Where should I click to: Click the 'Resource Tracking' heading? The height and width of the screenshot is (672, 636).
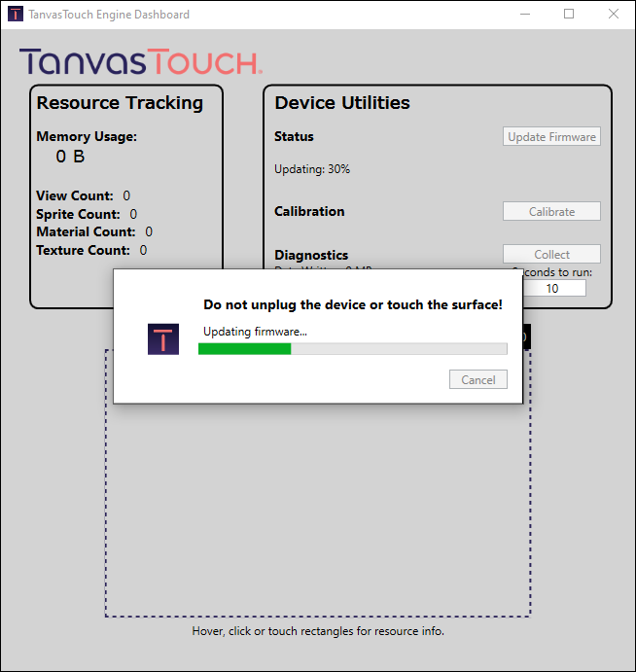click(120, 103)
